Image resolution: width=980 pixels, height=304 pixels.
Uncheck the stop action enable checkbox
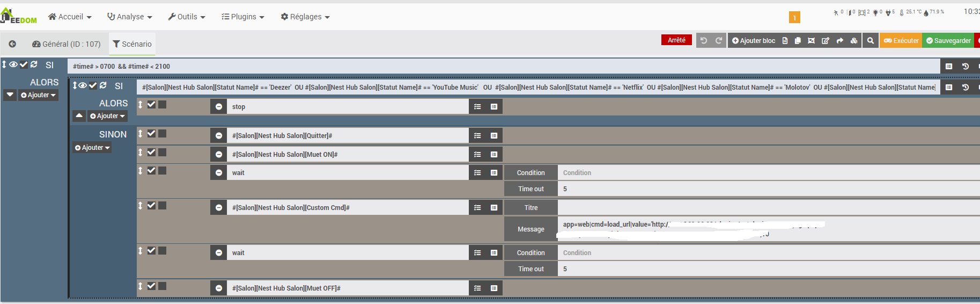pos(151,104)
